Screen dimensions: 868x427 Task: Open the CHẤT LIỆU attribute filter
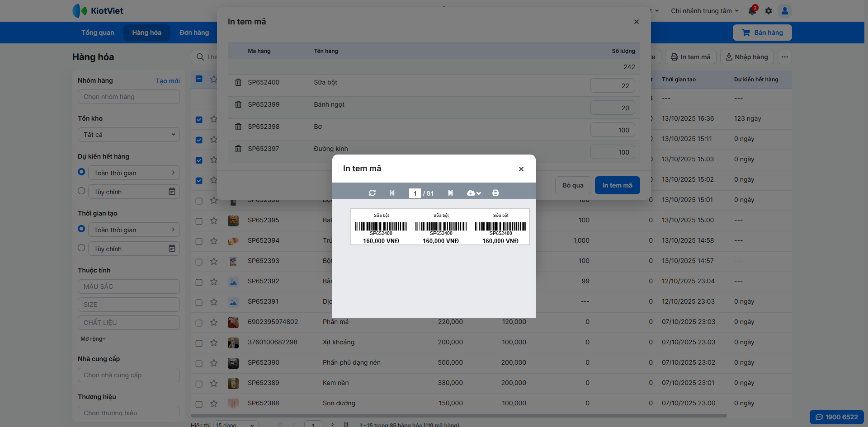tap(129, 323)
